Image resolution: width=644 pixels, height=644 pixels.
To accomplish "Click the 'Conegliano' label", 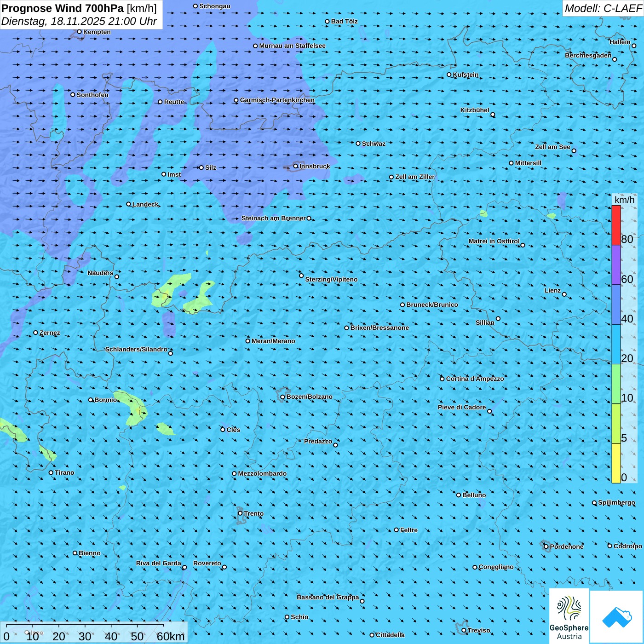I will pyautogui.click(x=496, y=567).
